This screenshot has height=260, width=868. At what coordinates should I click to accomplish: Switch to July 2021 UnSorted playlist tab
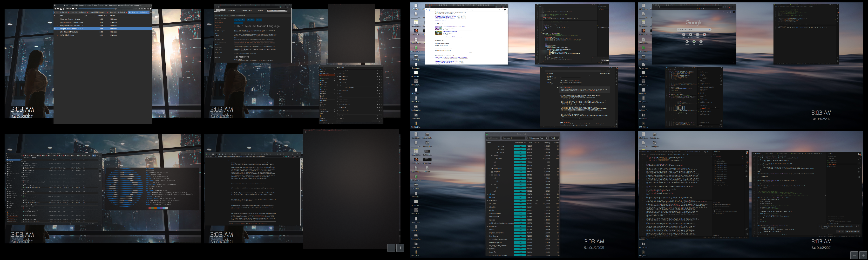(x=79, y=13)
